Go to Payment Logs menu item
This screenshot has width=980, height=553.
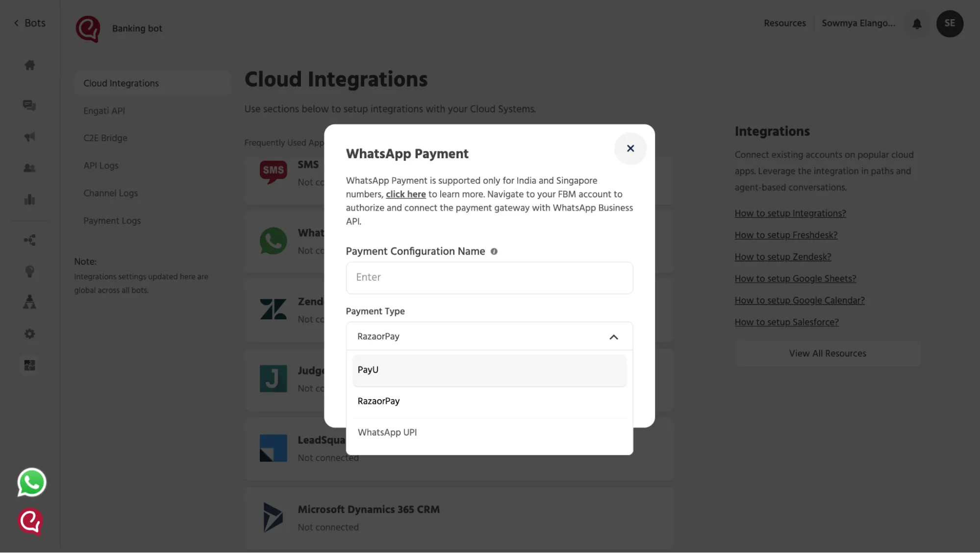click(112, 221)
